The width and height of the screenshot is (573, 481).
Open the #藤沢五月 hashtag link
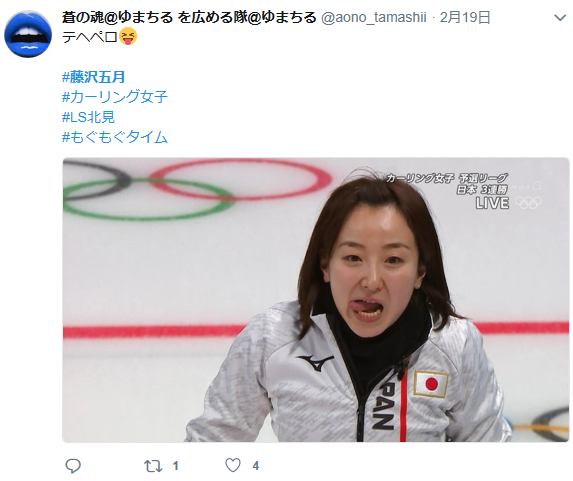(x=94, y=77)
